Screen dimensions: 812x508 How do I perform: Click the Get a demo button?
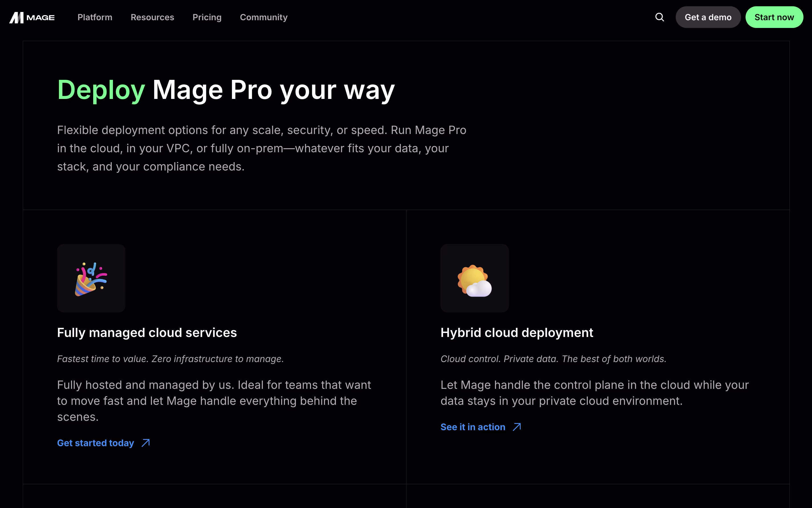pyautogui.click(x=708, y=17)
